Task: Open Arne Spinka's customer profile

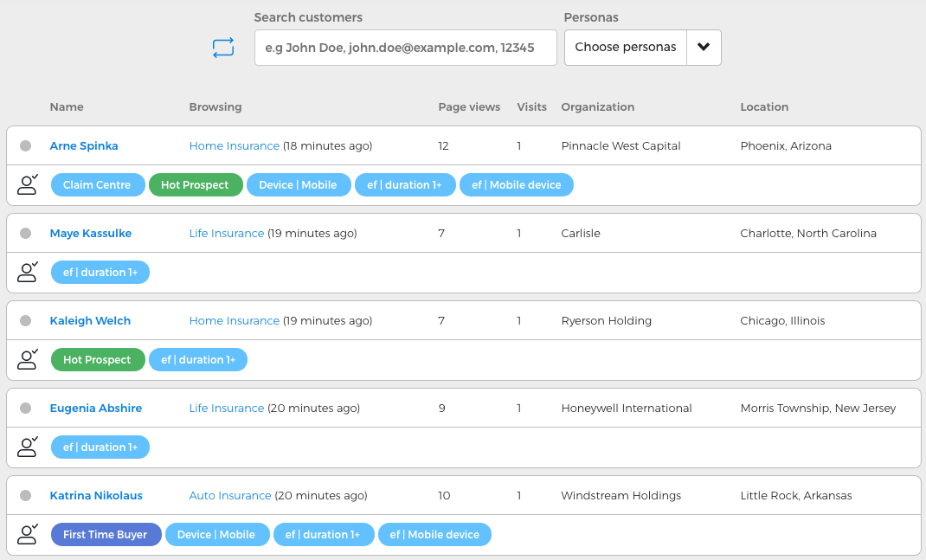Action: click(84, 146)
